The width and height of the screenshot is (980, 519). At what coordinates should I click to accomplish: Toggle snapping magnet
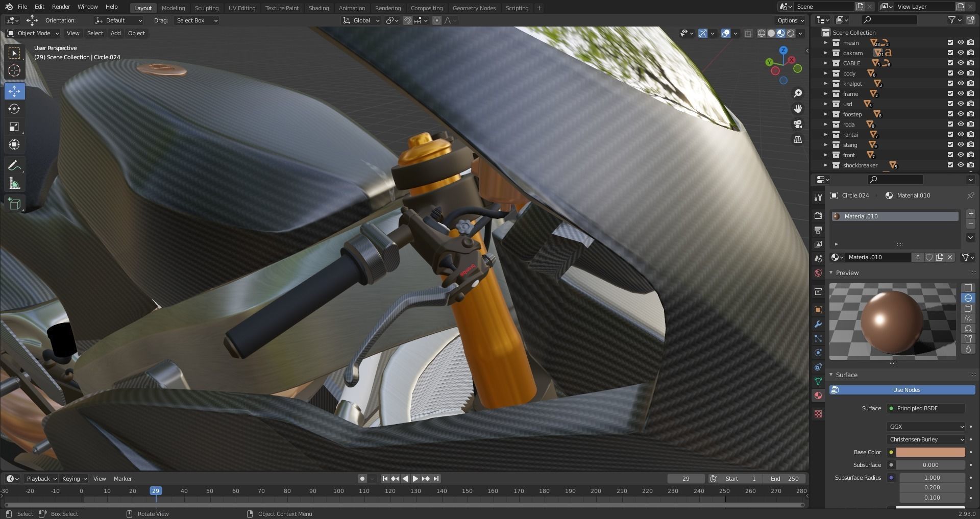click(407, 20)
